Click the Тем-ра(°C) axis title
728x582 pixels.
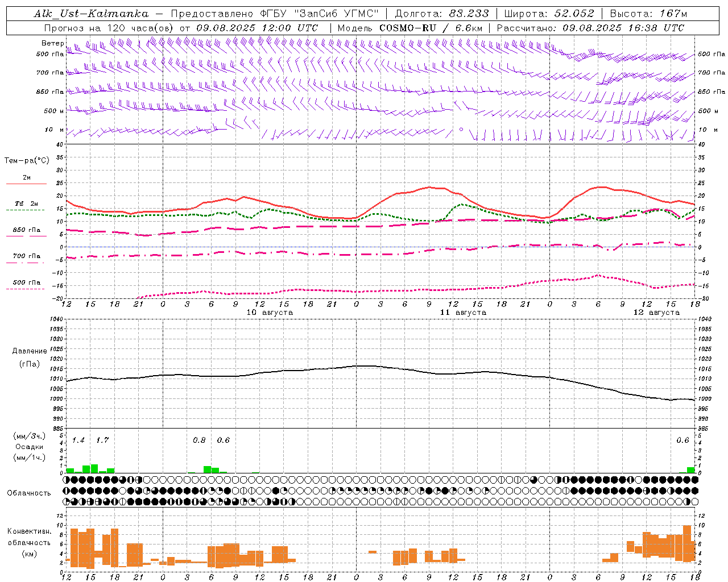[x=27, y=161]
